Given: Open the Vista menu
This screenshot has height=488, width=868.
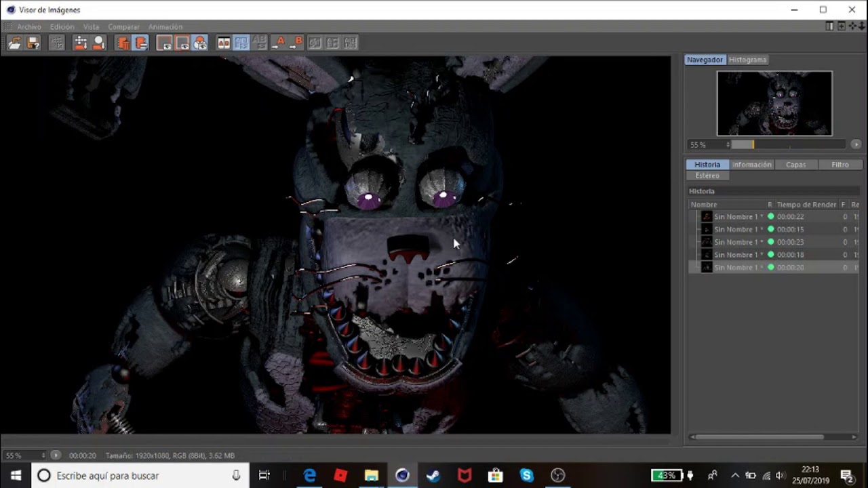Looking at the screenshot, I should click(x=91, y=26).
